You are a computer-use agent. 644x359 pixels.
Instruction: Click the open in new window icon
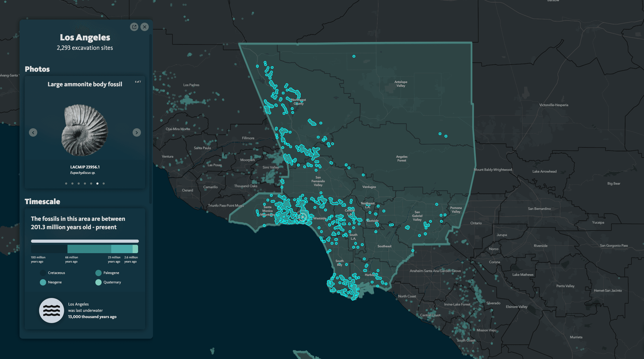pos(134,27)
